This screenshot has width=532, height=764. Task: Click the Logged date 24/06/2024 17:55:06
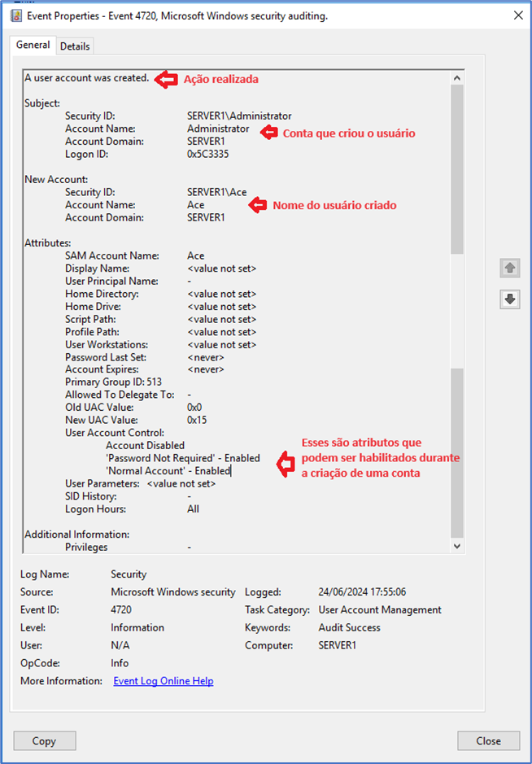point(362,592)
